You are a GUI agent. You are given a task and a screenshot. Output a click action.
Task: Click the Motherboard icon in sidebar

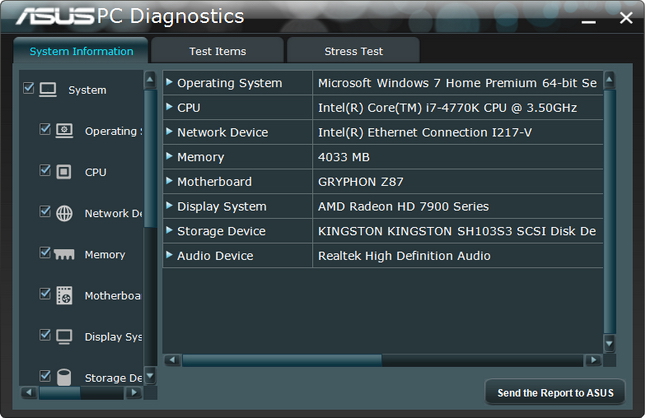click(64, 295)
